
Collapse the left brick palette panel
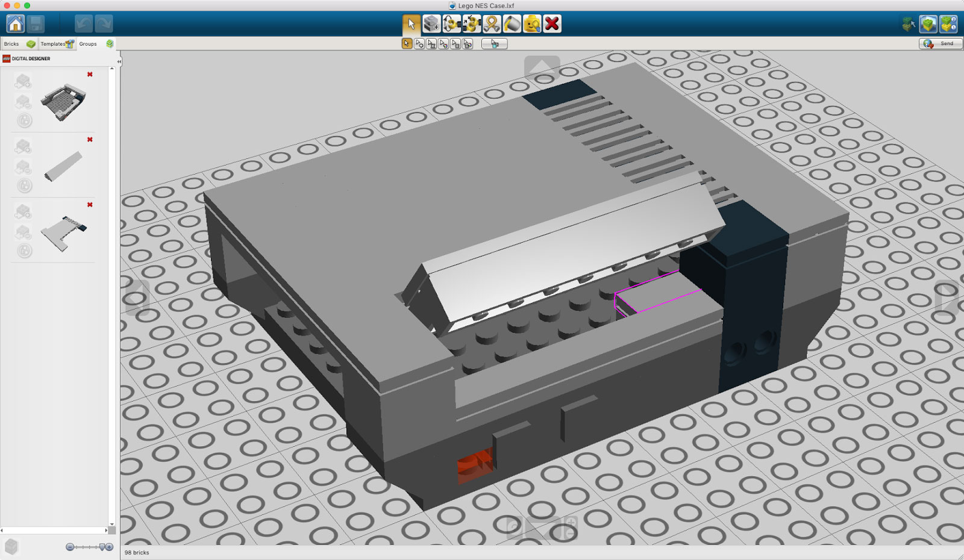119,61
